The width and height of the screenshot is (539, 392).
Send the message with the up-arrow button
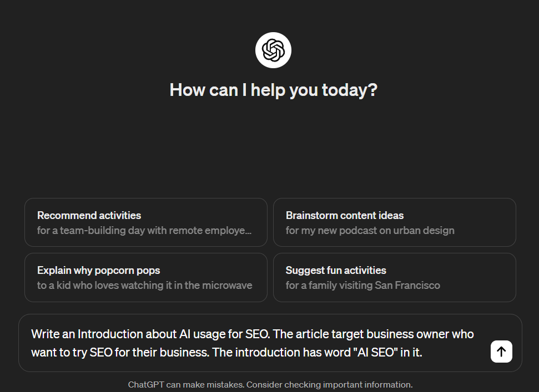(x=501, y=352)
